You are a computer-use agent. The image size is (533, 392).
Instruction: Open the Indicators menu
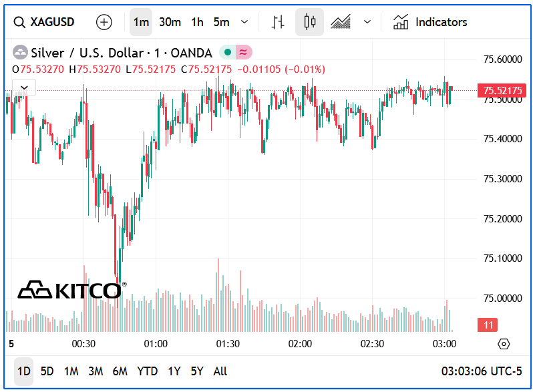(x=430, y=22)
